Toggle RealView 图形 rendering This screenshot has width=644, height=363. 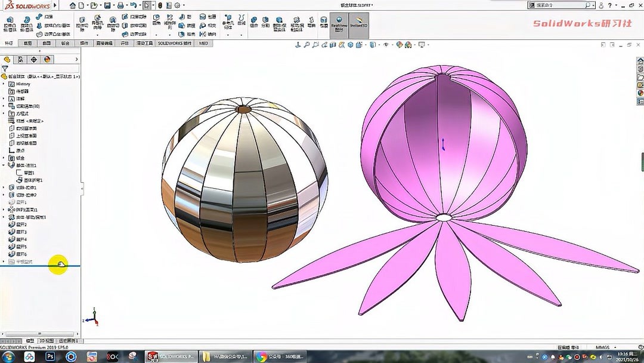point(339,24)
